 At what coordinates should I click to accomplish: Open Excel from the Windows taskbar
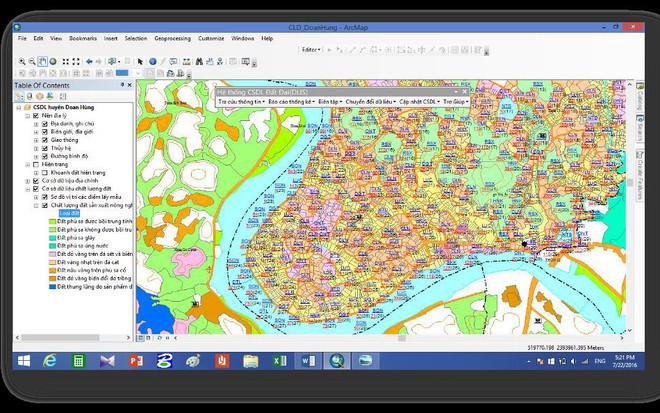tap(281, 360)
